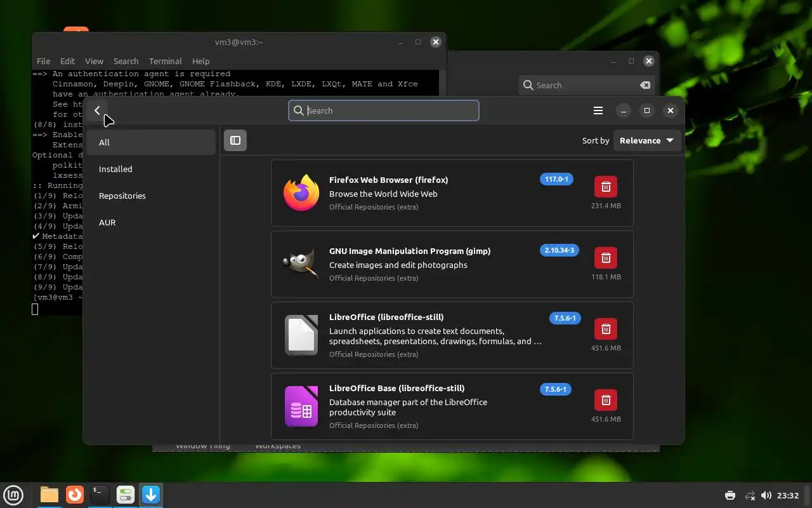Open GNU Image Manipulation Program (gimp) details
The height and width of the screenshot is (508, 812).
410,251
